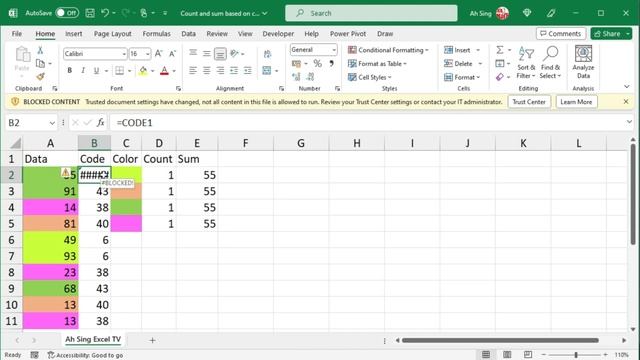Click the Undo arrow icon

tap(105, 13)
